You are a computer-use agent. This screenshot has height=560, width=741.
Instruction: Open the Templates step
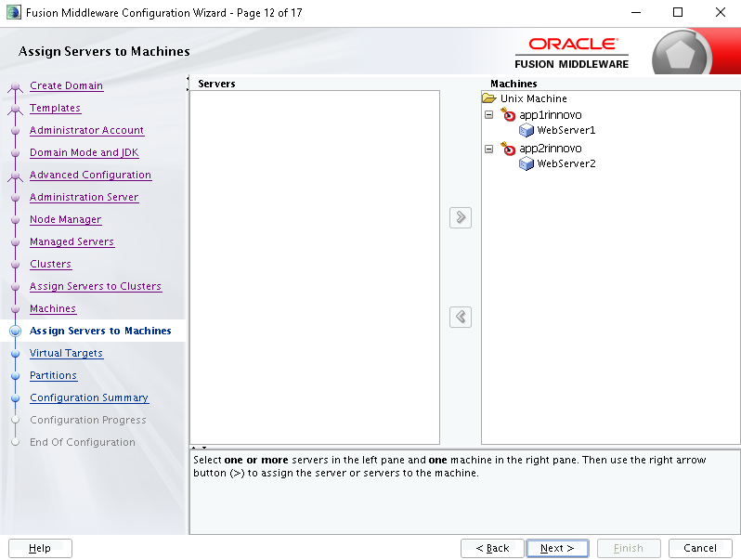click(x=55, y=109)
